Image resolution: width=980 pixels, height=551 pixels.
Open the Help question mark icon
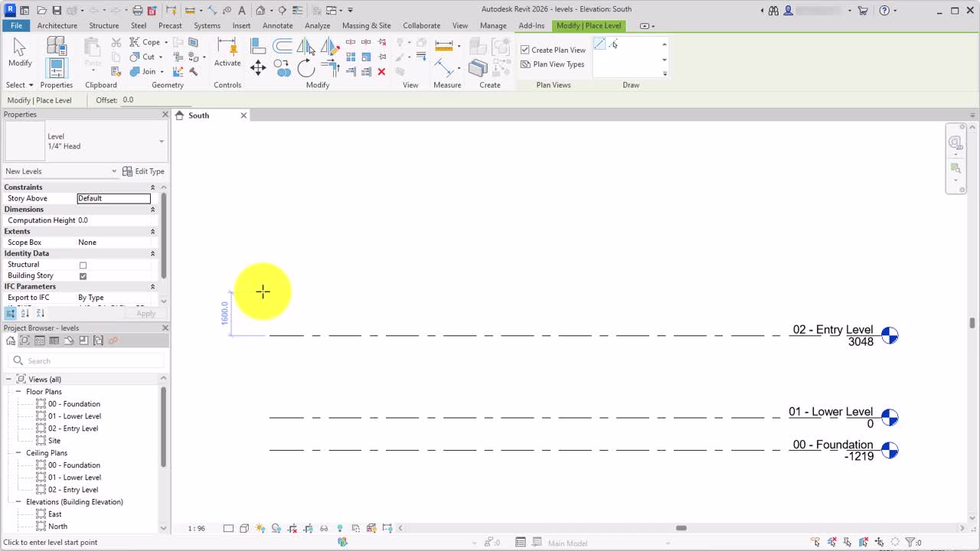pos(884,11)
